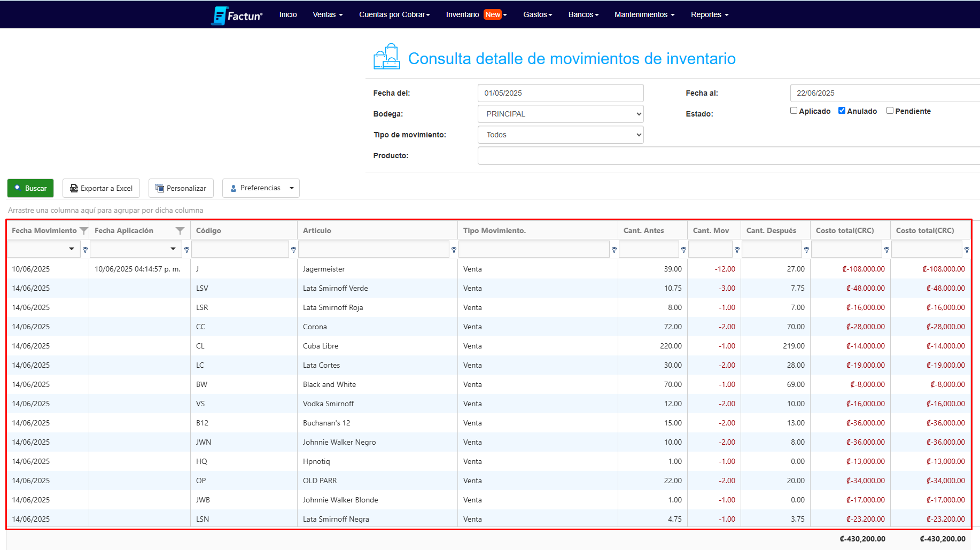This screenshot has height=550, width=980.
Task: Select the Hpnotiq article cell
Action: click(x=377, y=461)
